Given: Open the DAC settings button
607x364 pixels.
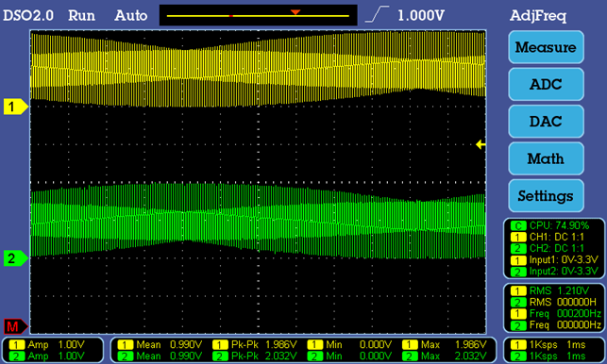Looking at the screenshot, I should [546, 122].
